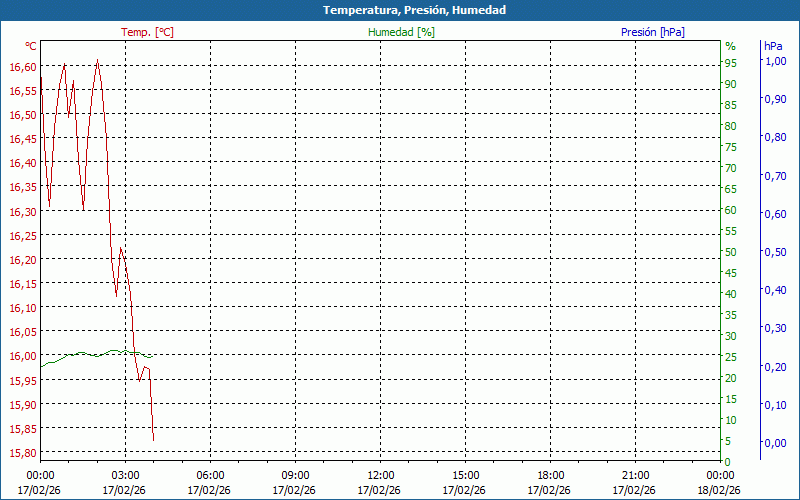Click the 95 value on humidity axis
800x500 pixels.
[x=731, y=63]
